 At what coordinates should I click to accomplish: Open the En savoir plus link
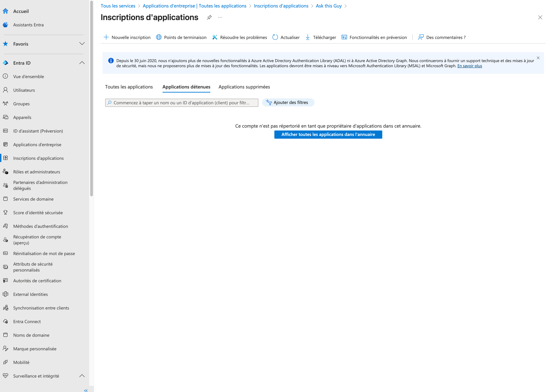pos(469,66)
